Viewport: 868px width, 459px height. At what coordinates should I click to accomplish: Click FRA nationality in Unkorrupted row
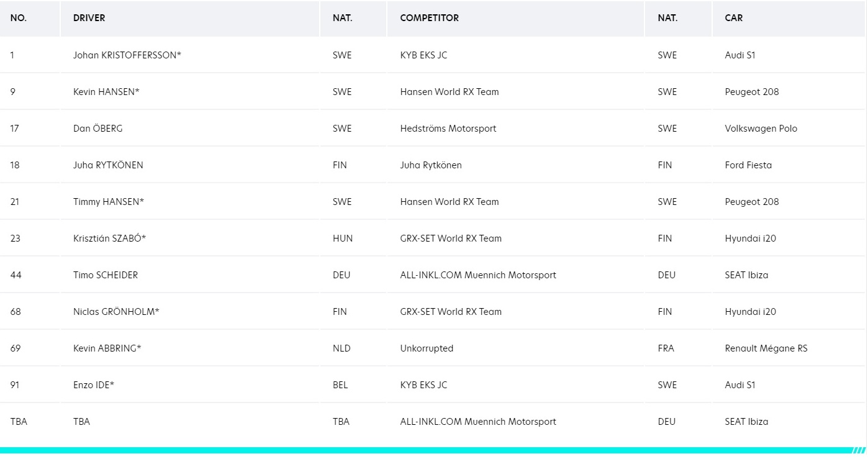(x=667, y=348)
